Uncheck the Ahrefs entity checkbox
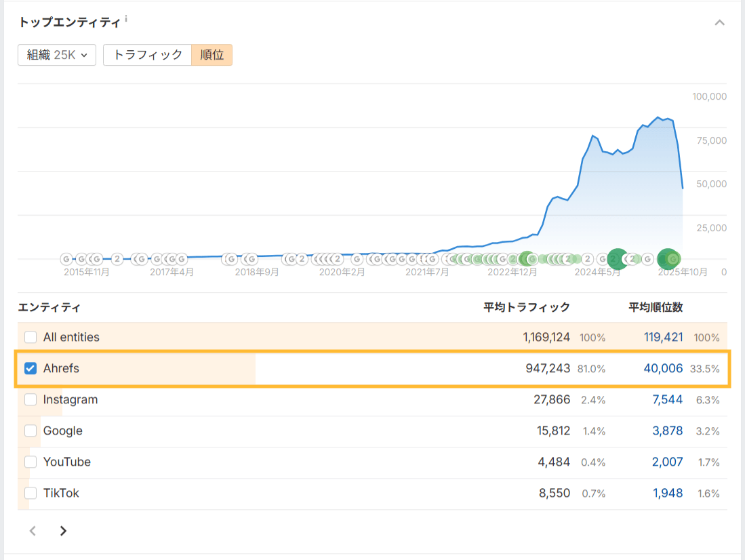745x560 pixels. pyautogui.click(x=30, y=368)
